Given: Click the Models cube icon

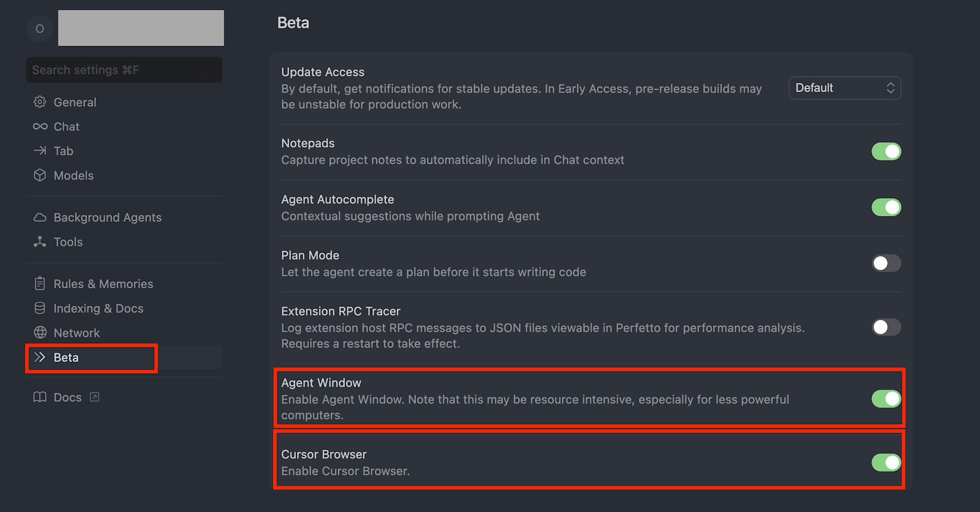Looking at the screenshot, I should pyautogui.click(x=40, y=175).
